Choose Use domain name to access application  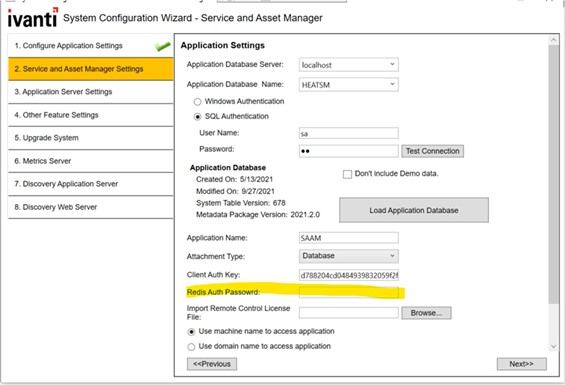pos(191,347)
